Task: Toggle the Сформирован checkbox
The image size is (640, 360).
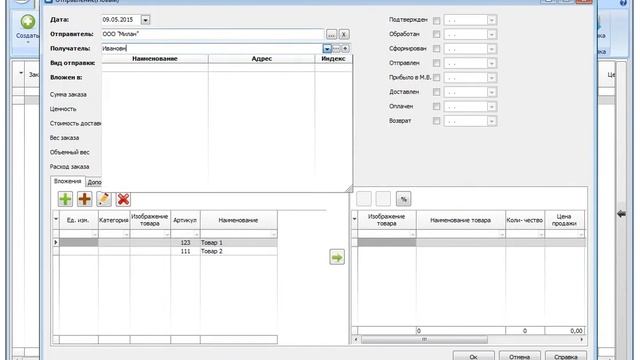Action: click(436, 49)
